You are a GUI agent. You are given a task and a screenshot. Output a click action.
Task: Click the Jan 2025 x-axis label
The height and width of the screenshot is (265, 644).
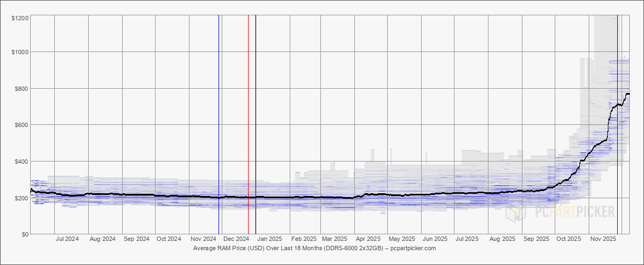(x=269, y=239)
